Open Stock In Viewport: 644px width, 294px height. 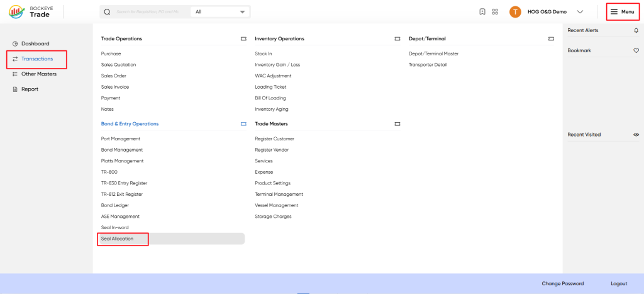264,54
